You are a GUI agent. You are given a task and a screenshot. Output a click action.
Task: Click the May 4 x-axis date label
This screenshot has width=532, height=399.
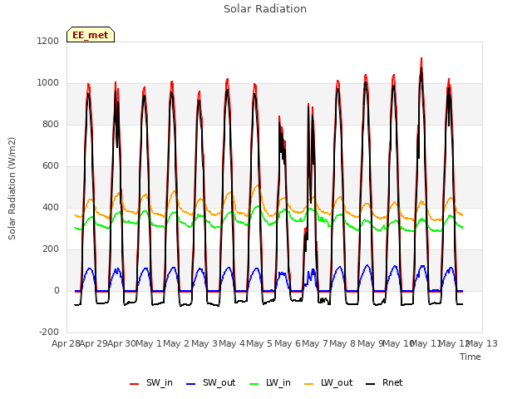click(x=232, y=343)
